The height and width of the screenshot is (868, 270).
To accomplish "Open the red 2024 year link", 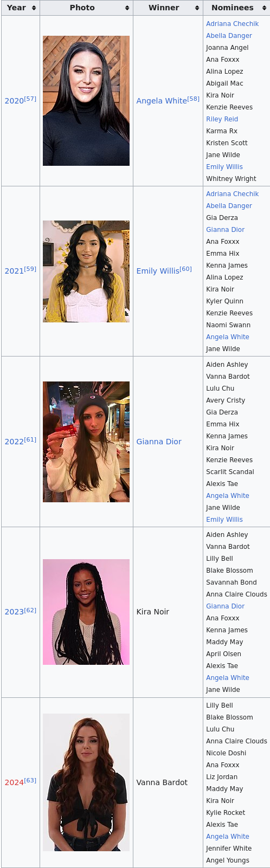I will point(14,783).
